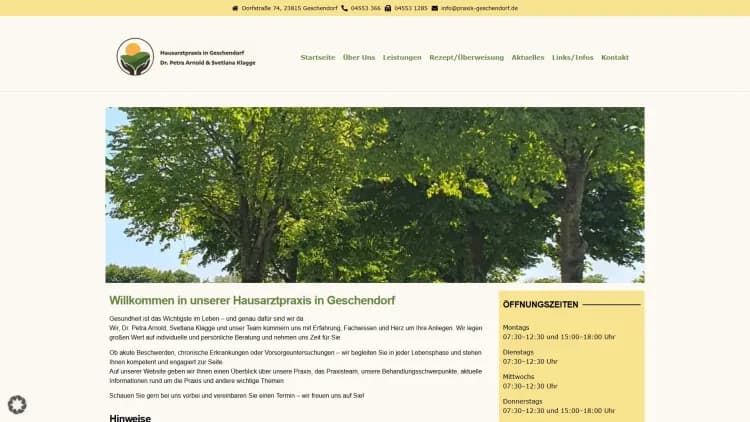Click the Donnerstags opening hours entry
Image resolution: width=750 pixels, height=422 pixels.
[559, 406]
